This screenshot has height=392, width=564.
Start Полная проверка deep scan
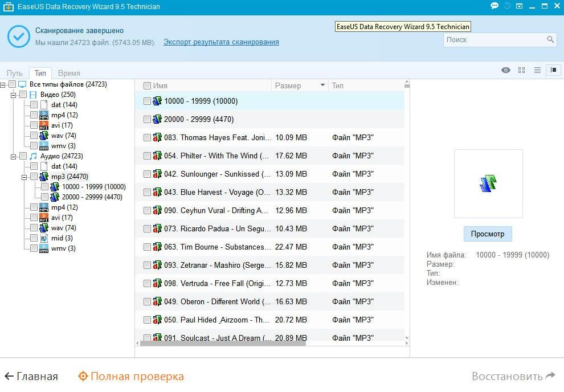point(131,376)
